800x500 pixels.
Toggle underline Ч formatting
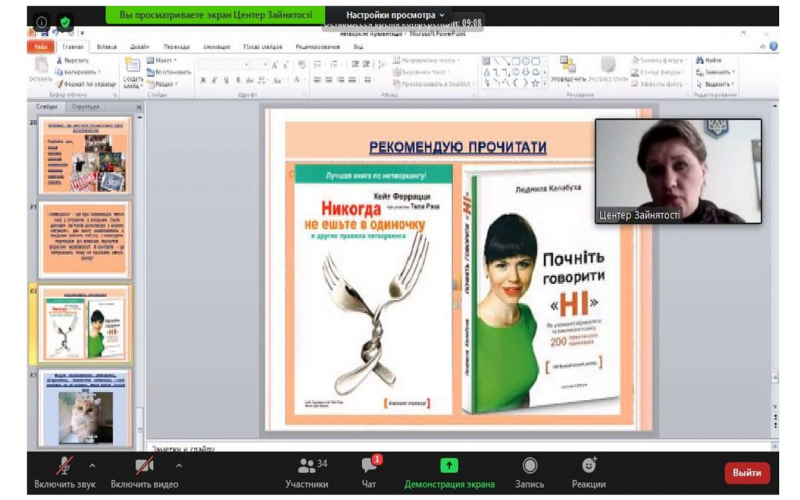[226, 80]
